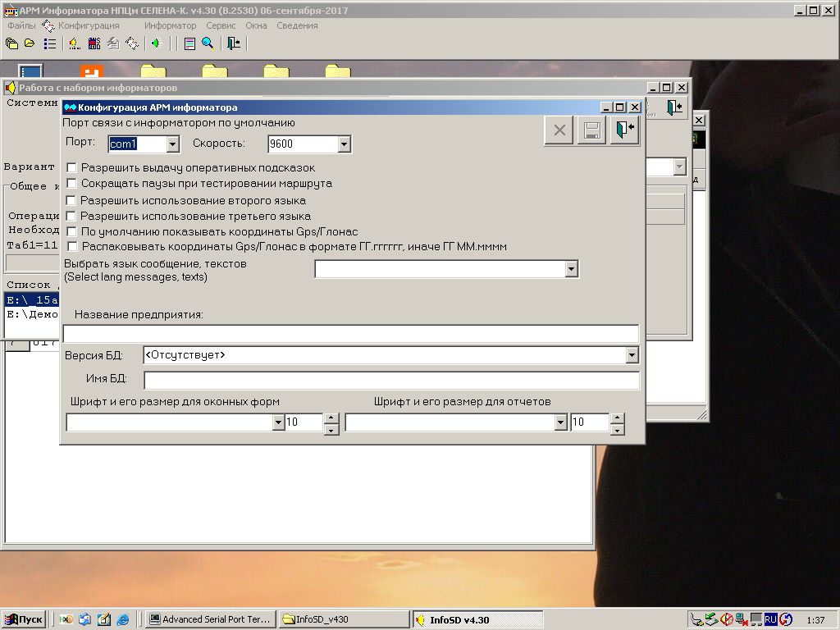Viewport: 840px width, 630px height.
Task: Increase reports font size spinner
Action: [618, 418]
